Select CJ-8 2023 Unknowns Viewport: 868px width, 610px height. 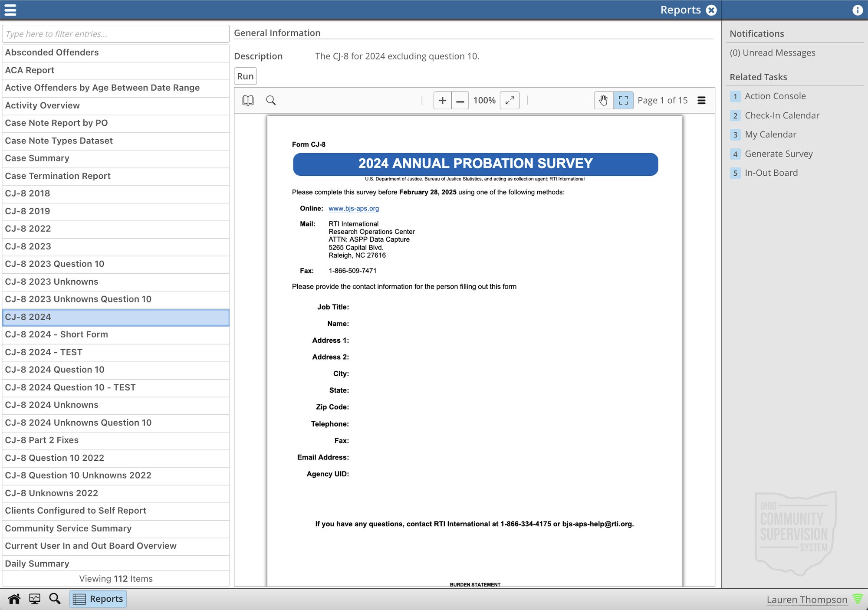116,282
